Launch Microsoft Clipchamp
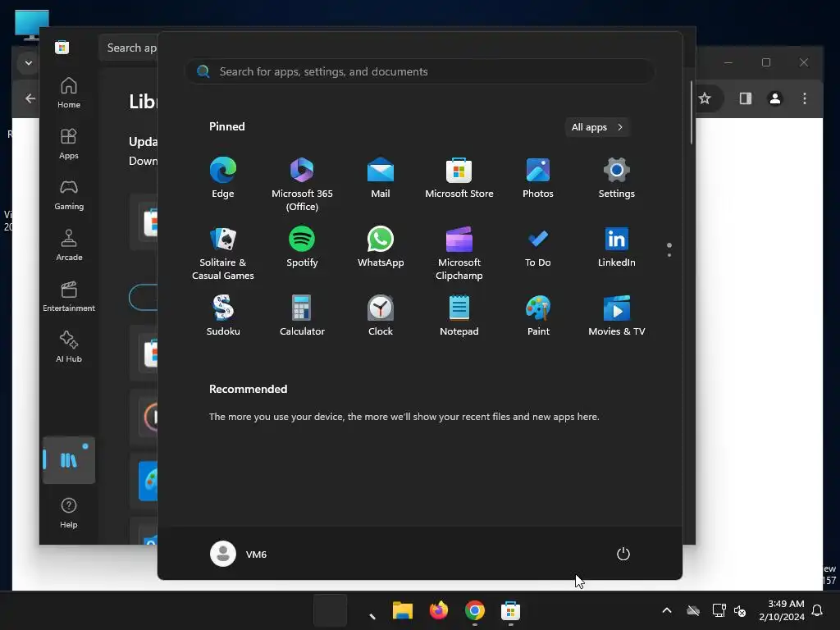The width and height of the screenshot is (840, 630). (459, 253)
